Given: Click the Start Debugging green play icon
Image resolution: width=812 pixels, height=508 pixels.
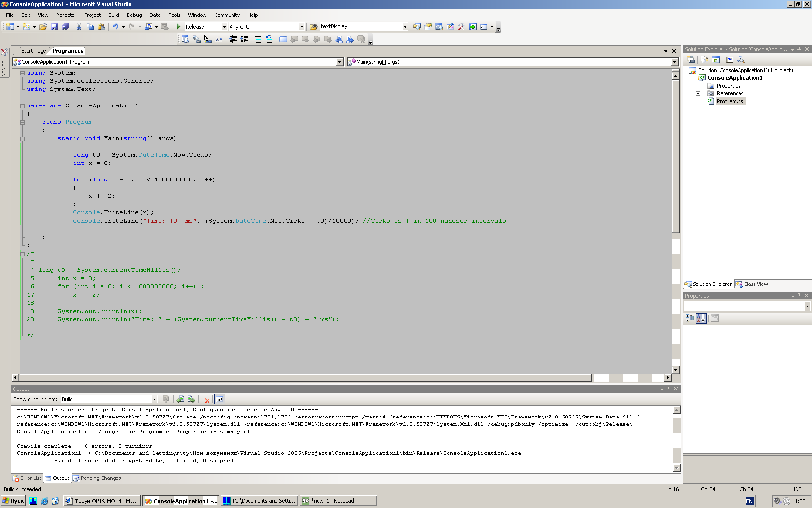Looking at the screenshot, I should 179,27.
